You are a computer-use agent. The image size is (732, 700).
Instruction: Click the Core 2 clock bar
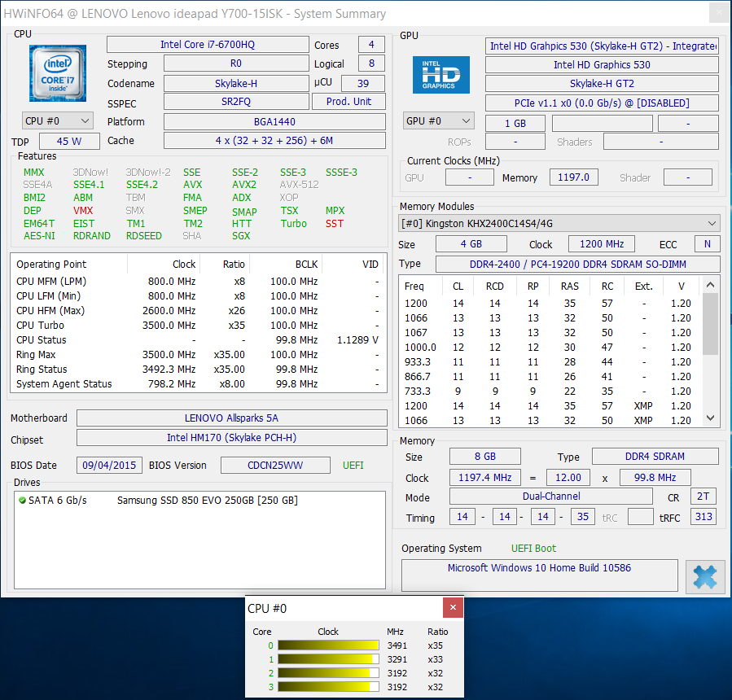pyautogui.click(x=328, y=673)
